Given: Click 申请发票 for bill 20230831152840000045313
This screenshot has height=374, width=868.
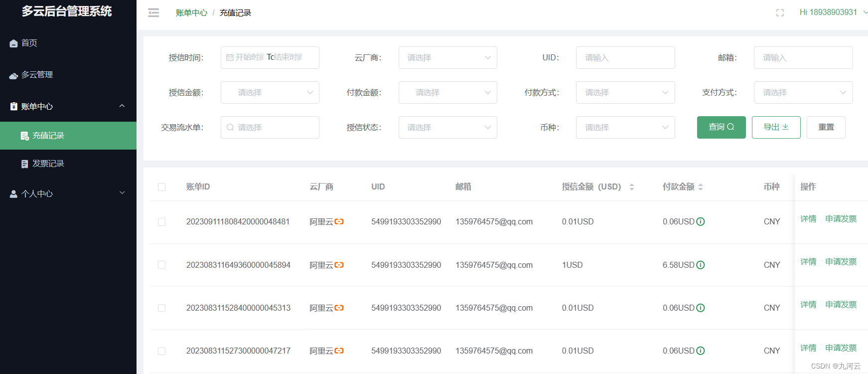Looking at the screenshot, I should click(x=841, y=304).
